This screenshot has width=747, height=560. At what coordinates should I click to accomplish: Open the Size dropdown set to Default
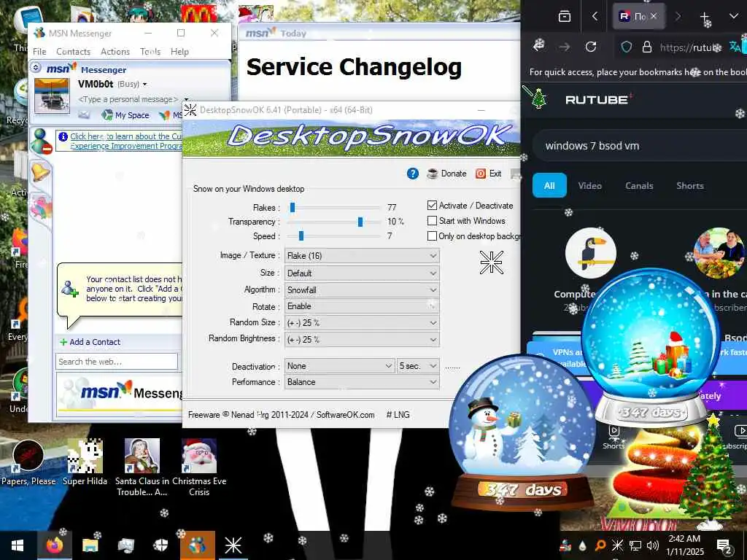(x=362, y=273)
